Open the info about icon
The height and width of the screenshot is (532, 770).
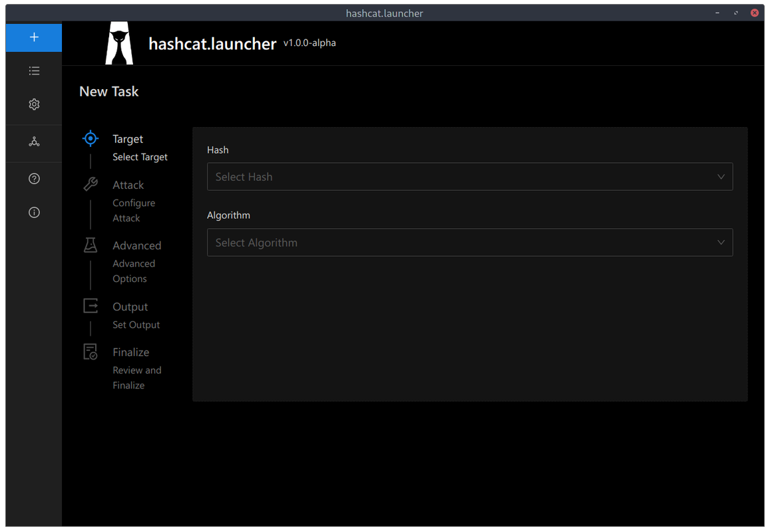tap(34, 212)
